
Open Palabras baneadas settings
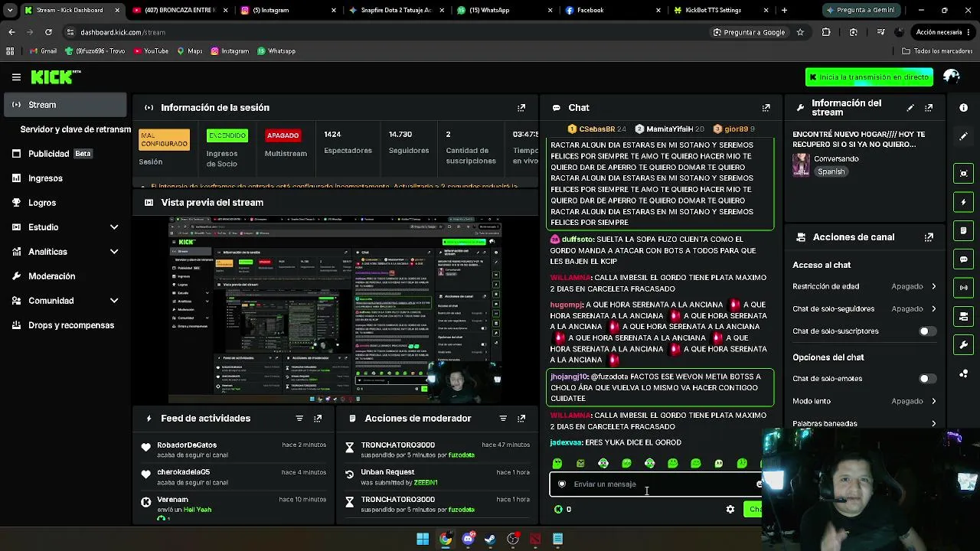pyautogui.click(x=864, y=423)
